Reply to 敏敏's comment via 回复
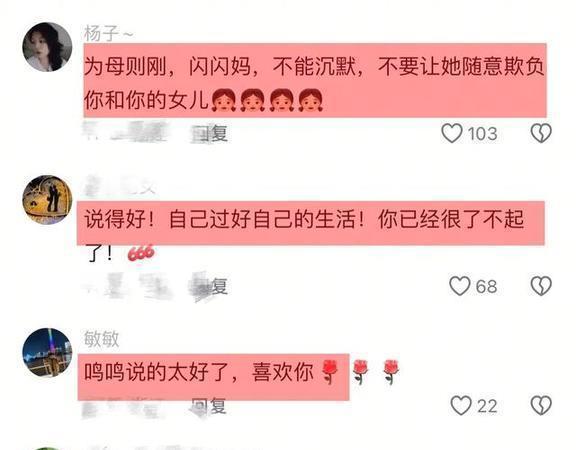 pos(209,406)
